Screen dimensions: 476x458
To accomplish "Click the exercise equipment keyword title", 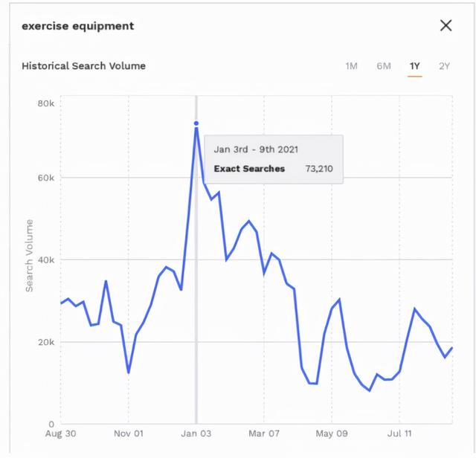I will click(78, 26).
